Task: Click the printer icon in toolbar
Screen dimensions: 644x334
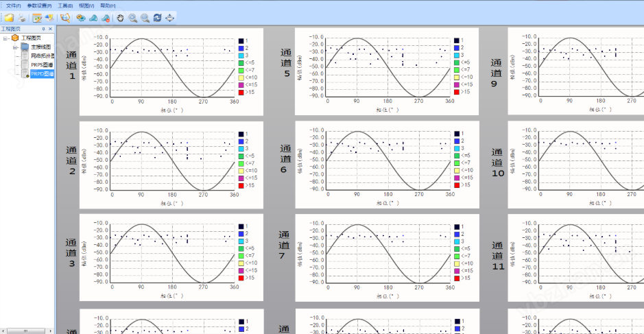Action: [21, 17]
